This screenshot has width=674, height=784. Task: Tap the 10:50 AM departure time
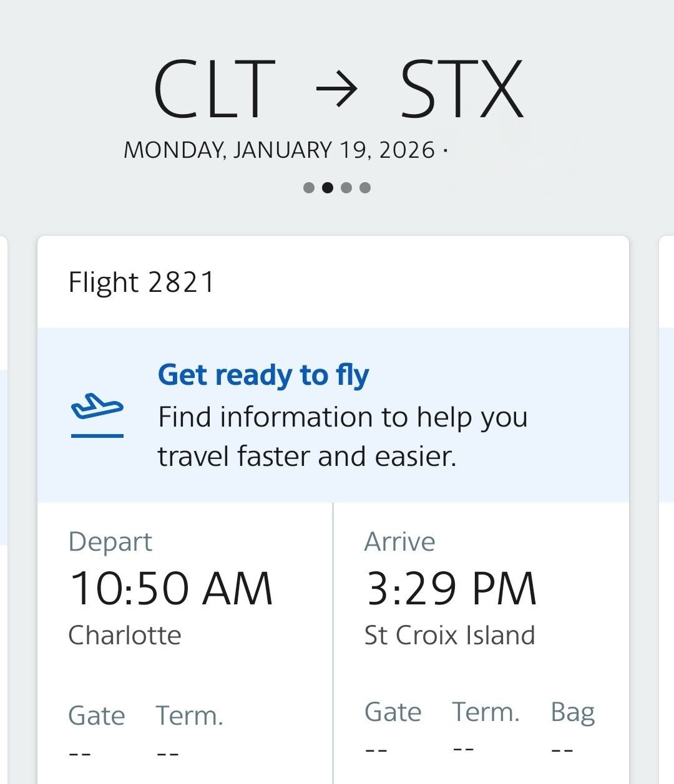point(171,588)
